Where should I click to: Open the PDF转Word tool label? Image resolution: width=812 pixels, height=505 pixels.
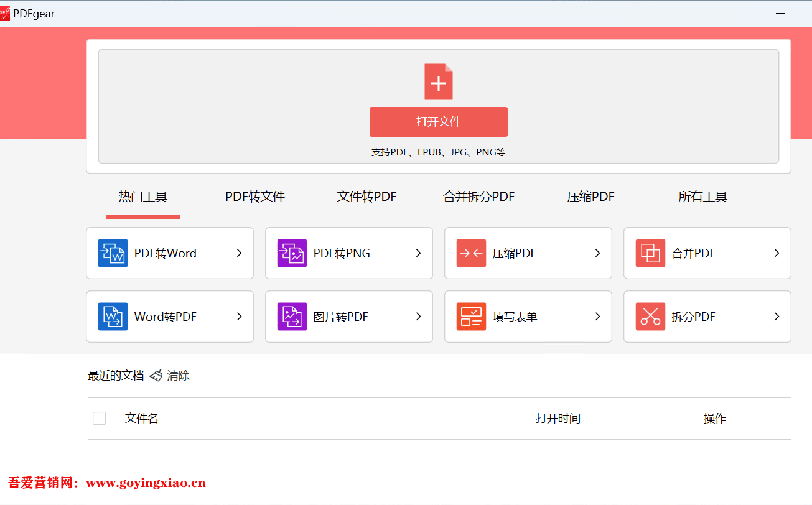click(166, 254)
